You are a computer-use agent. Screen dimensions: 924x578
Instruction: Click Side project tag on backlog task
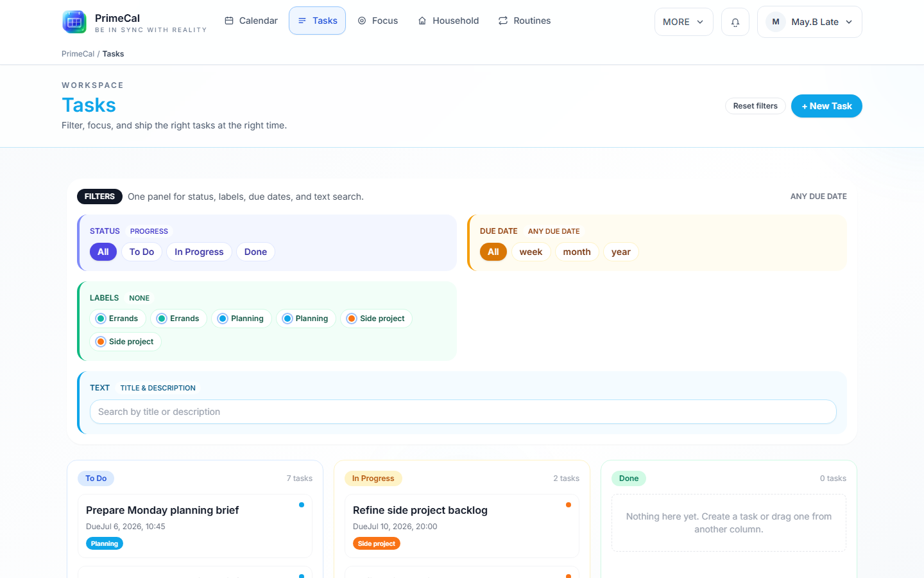[377, 543]
